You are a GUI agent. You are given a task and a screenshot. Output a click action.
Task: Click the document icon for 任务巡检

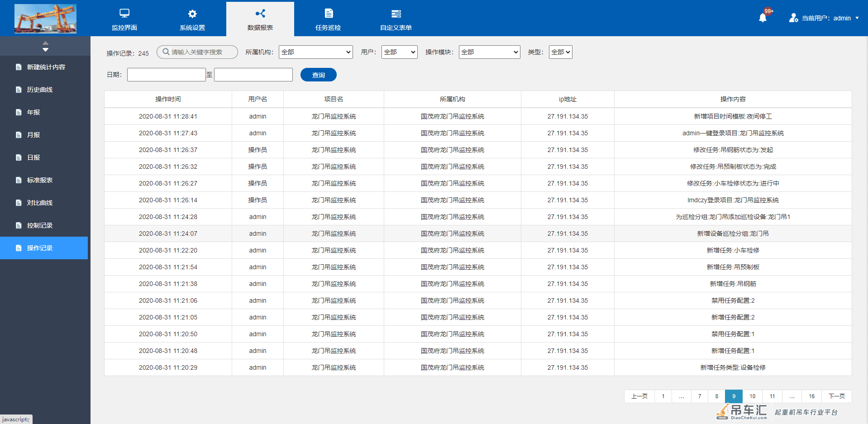pyautogui.click(x=329, y=14)
